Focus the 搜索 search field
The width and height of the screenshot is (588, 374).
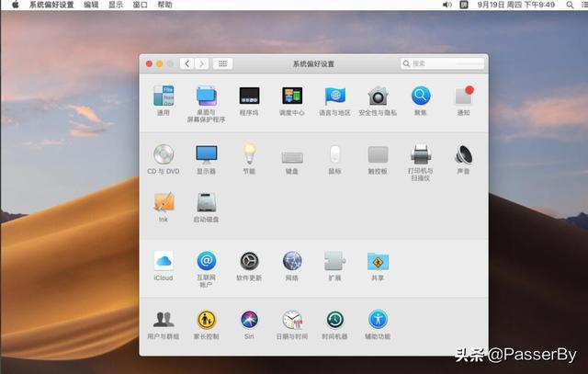[x=443, y=63]
